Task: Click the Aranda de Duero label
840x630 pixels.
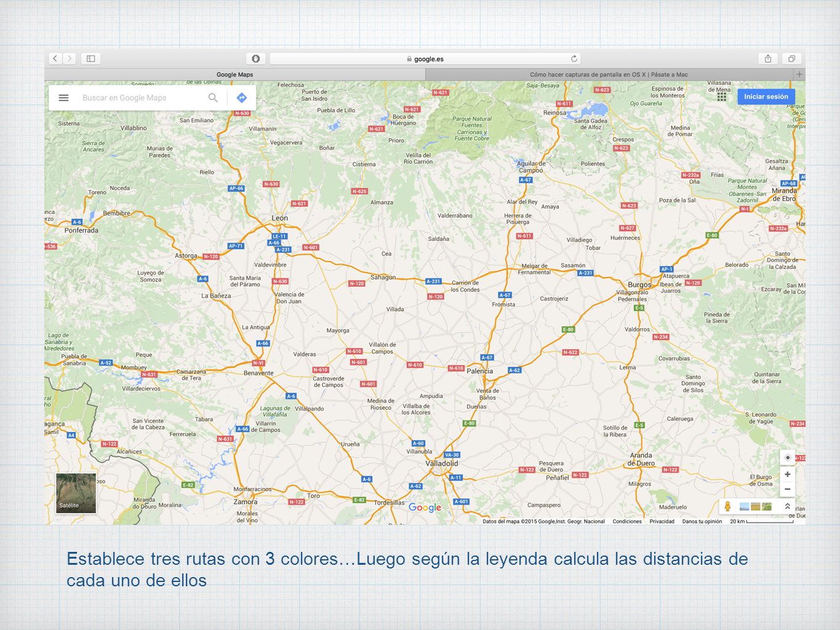Action: 641,460
